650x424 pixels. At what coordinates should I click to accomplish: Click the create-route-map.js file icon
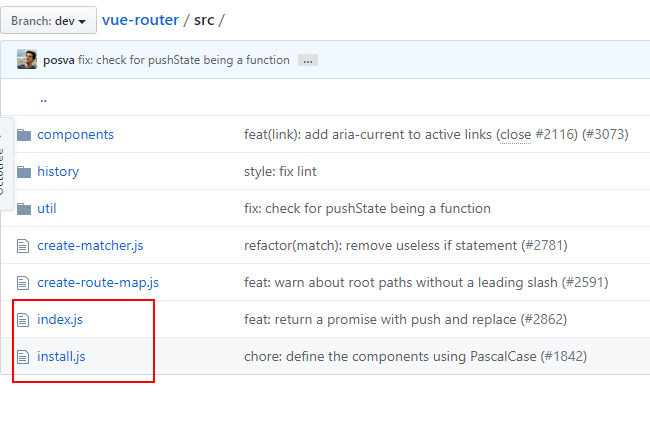tap(23, 283)
